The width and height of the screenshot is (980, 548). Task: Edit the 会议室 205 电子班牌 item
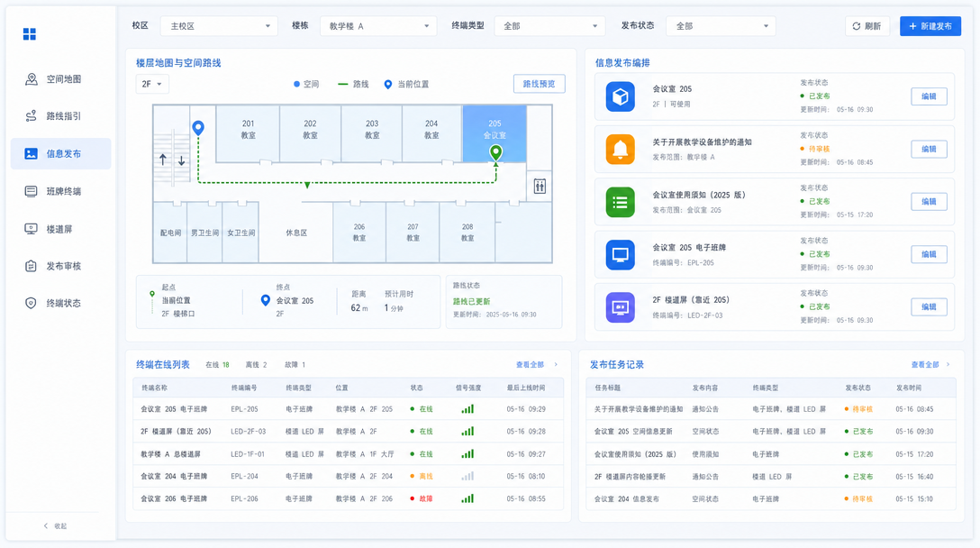coord(929,254)
